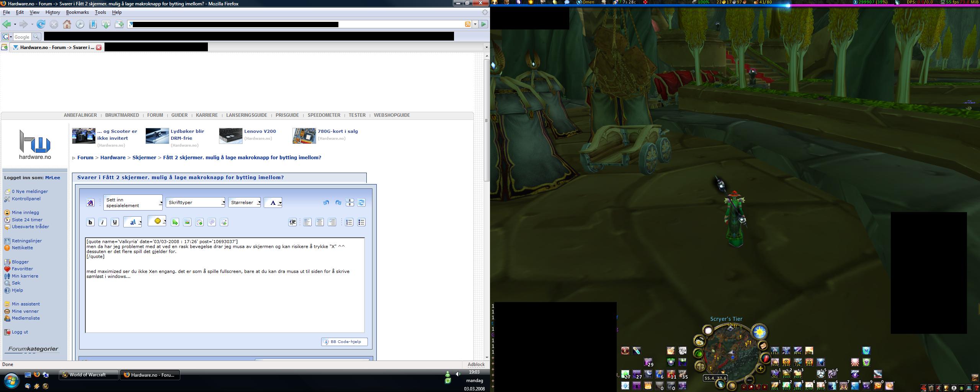Image resolution: width=980 pixels, height=392 pixels.
Task: Click the Google search input box
Action: tap(22, 37)
